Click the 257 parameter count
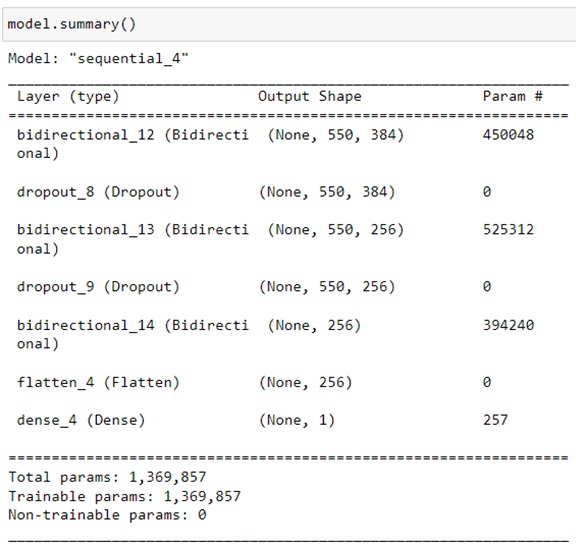This screenshot has height=547, width=576. click(495, 420)
